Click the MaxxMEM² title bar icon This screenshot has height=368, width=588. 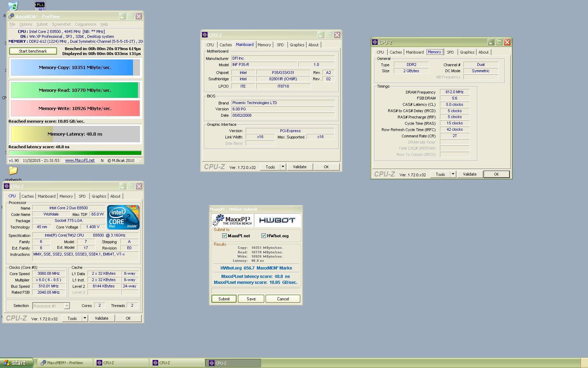click(12, 16)
